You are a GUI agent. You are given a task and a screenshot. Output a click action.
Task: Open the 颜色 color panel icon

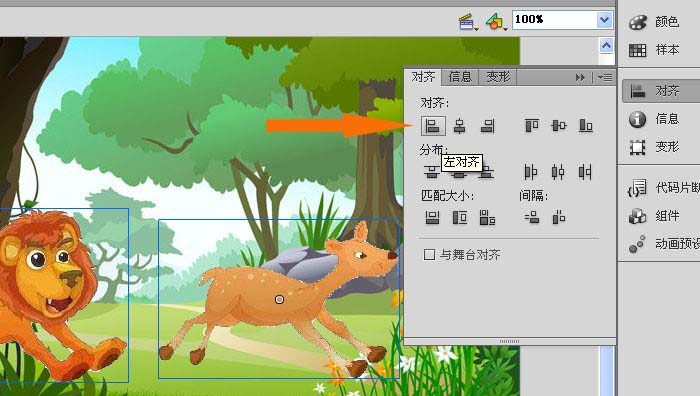pos(638,22)
